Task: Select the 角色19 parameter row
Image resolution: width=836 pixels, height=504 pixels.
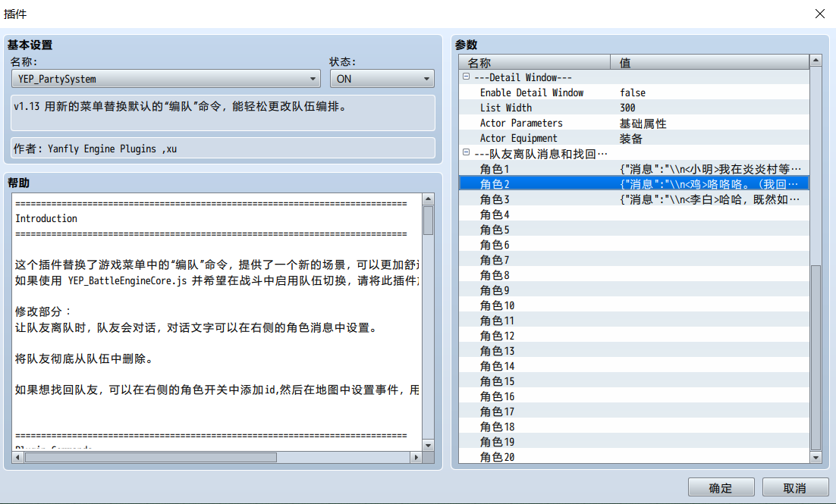Action: tap(634, 442)
